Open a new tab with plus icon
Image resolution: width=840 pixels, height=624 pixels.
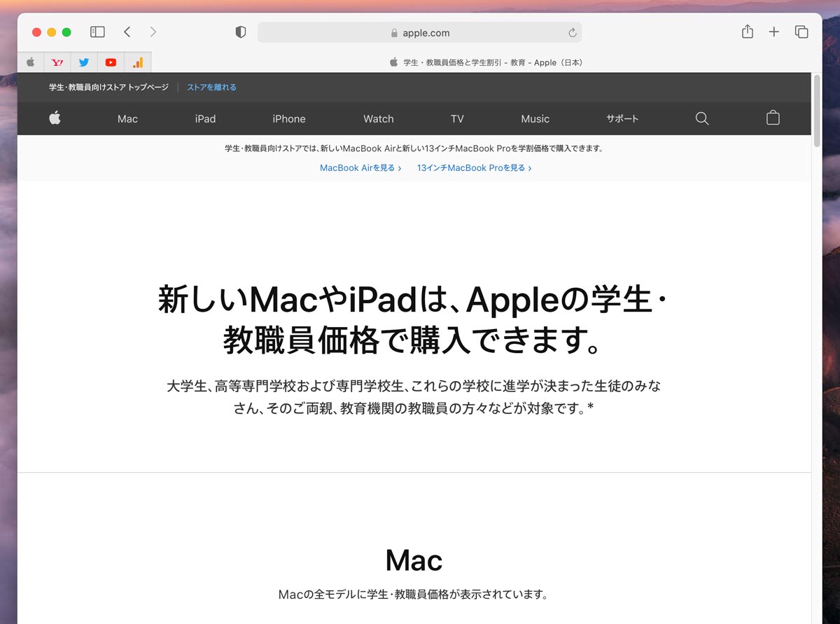point(773,32)
